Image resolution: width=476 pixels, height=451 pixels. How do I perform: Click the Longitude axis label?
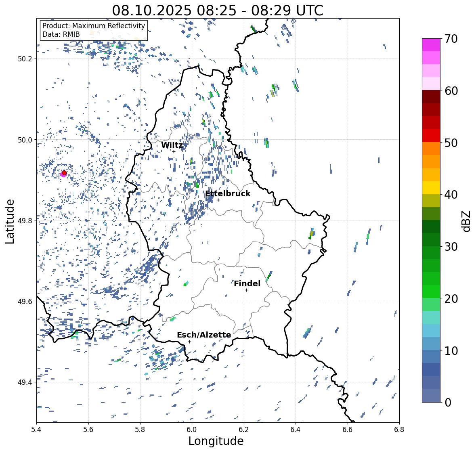(216, 441)
